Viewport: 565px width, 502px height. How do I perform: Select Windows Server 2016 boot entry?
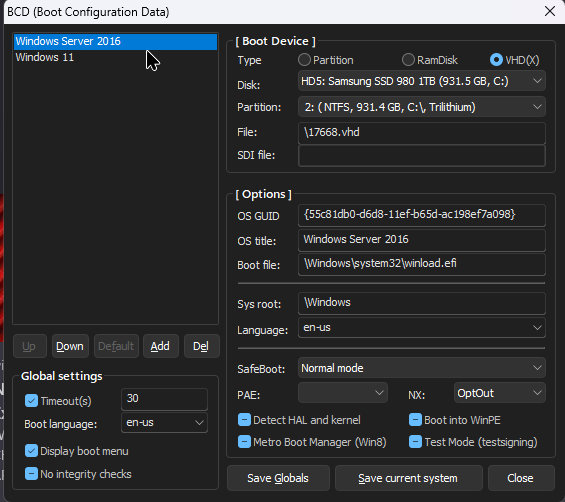[x=115, y=41]
